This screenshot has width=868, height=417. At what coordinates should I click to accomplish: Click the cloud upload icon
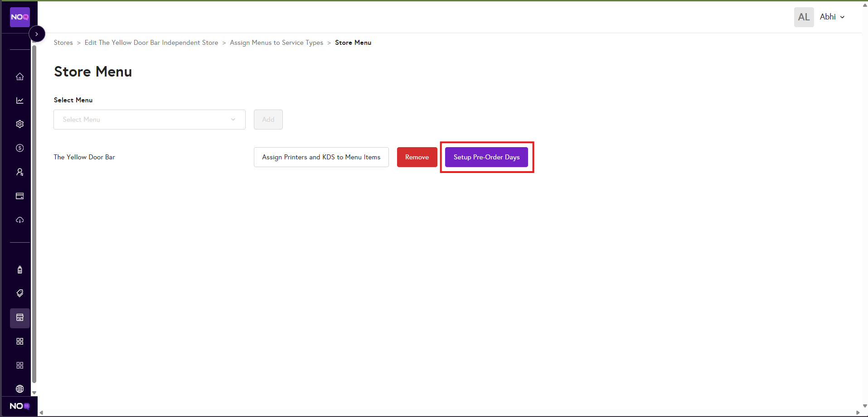[20, 220]
